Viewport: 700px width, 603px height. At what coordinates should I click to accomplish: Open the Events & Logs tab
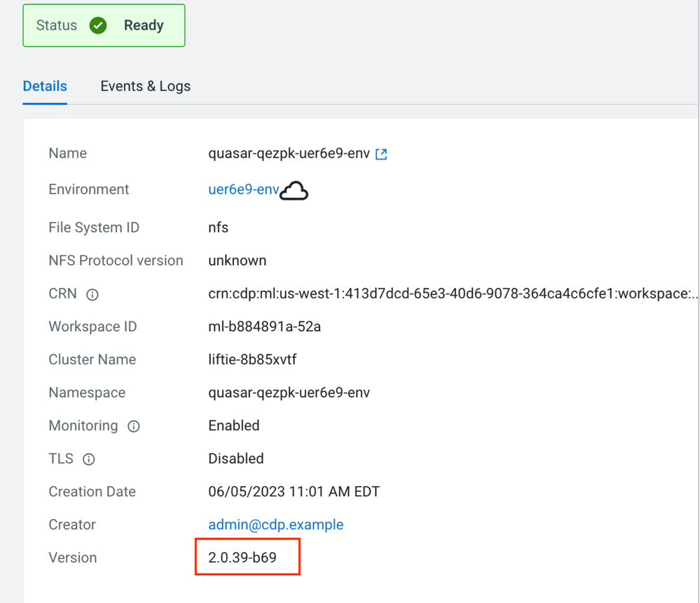click(x=145, y=86)
